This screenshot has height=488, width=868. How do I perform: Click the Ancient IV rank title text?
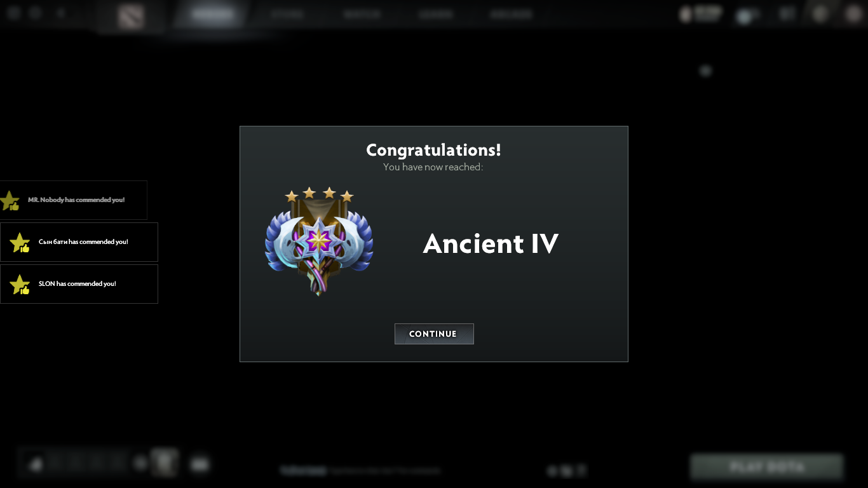(491, 243)
